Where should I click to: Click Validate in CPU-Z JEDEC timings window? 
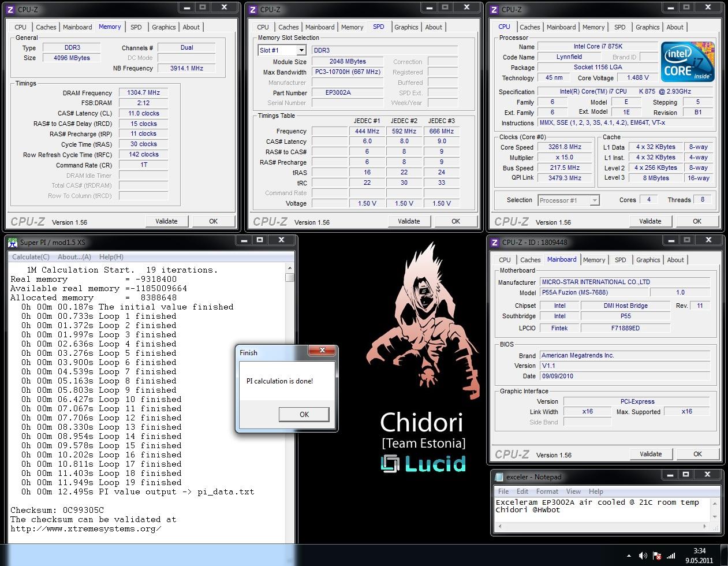click(409, 221)
